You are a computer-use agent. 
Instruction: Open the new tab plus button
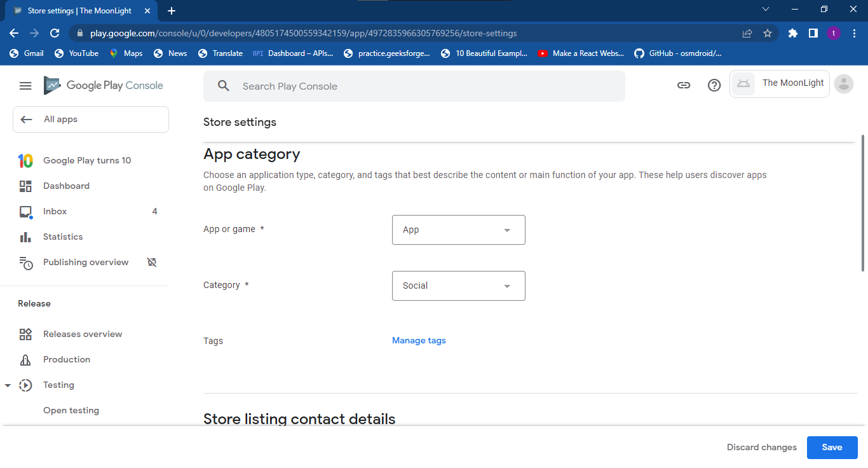(x=172, y=11)
